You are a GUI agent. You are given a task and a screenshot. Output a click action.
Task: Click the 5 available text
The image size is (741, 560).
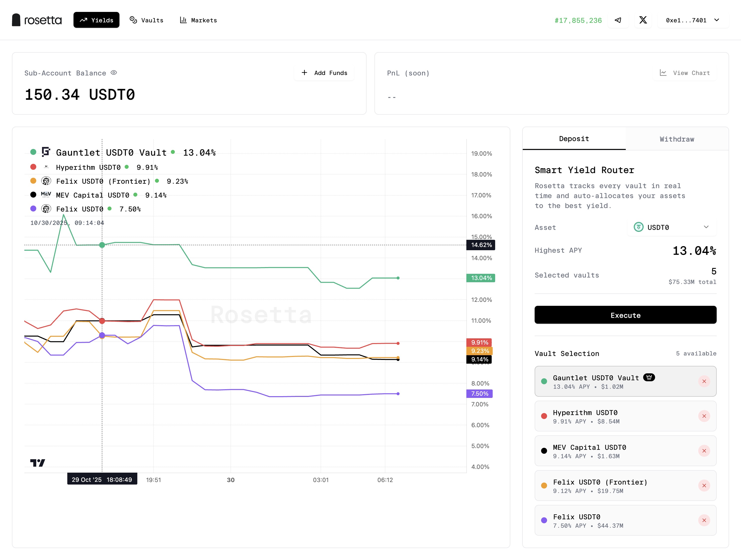[x=696, y=353]
